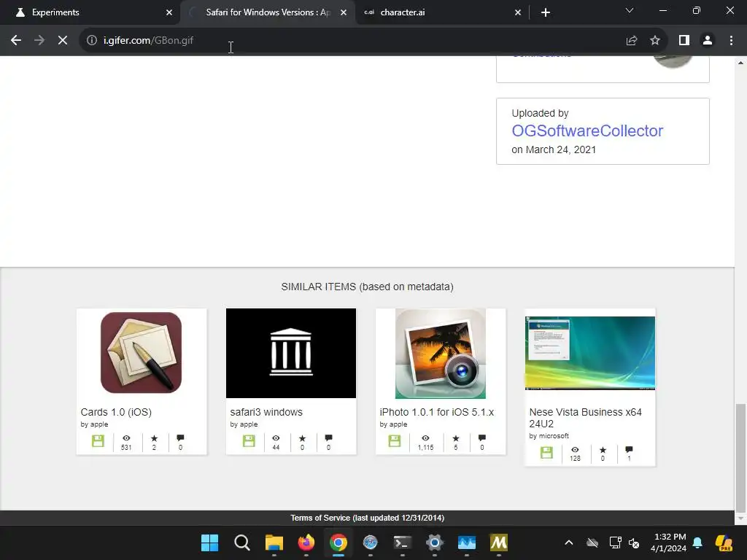Open Chrome's three-dot menu
The image size is (747, 560).
(x=731, y=41)
